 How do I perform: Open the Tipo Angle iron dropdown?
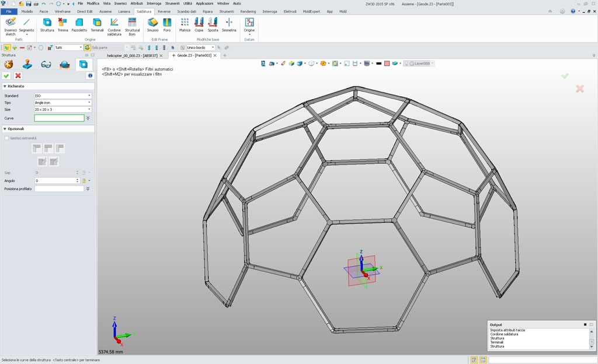tap(89, 103)
